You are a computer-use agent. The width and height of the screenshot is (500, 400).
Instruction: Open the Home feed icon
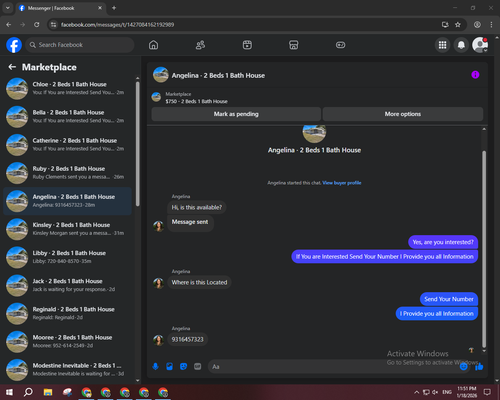(x=153, y=45)
